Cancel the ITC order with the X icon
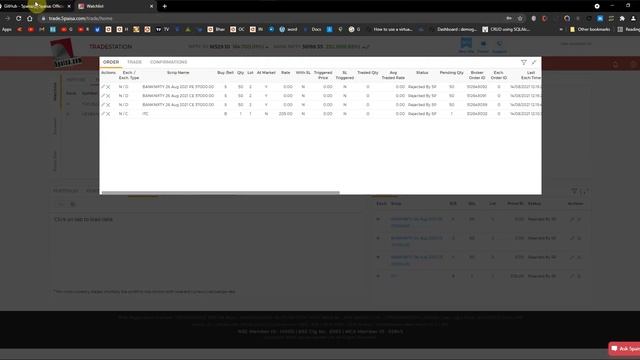This screenshot has height=360, width=640. [108, 114]
